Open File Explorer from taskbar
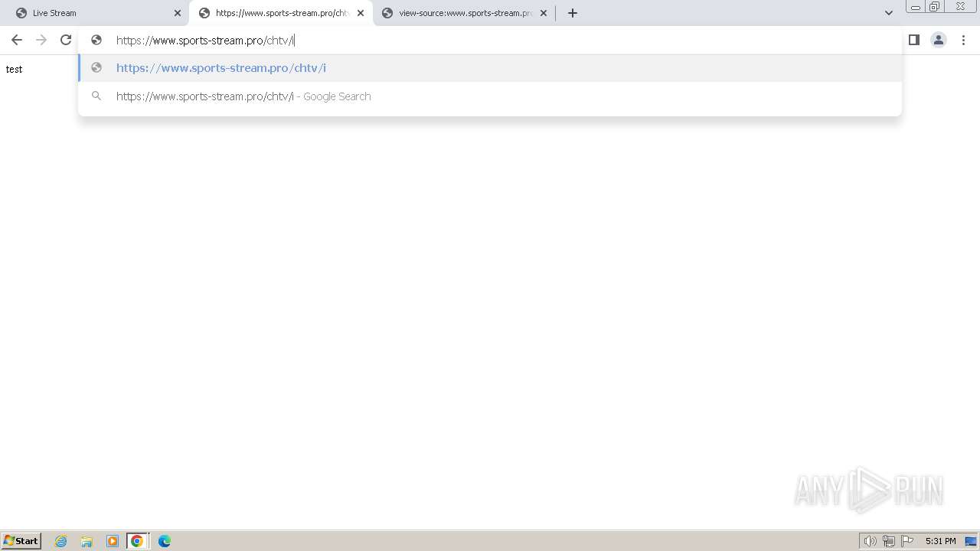The image size is (980, 551). (x=87, y=541)
